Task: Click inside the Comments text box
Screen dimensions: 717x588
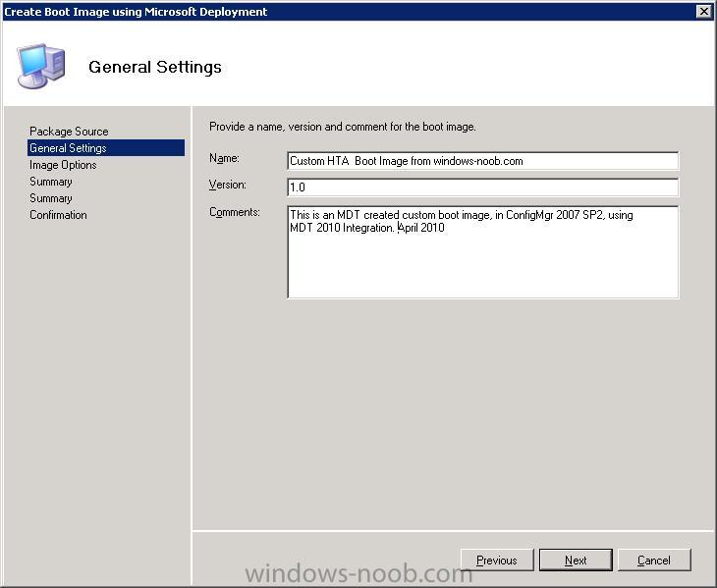Action: click(483, 252)
